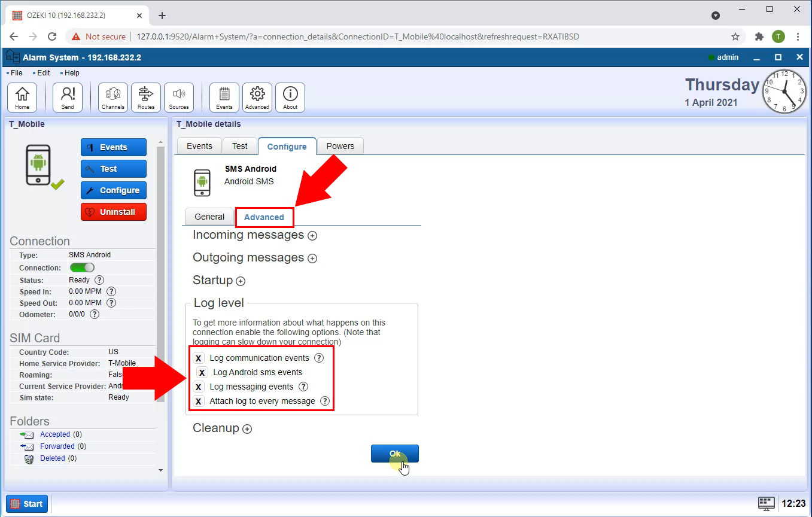The height and width of the screenshot is (517, 812).
Task: Click the help icon beside Speed In
Action: 111,291
